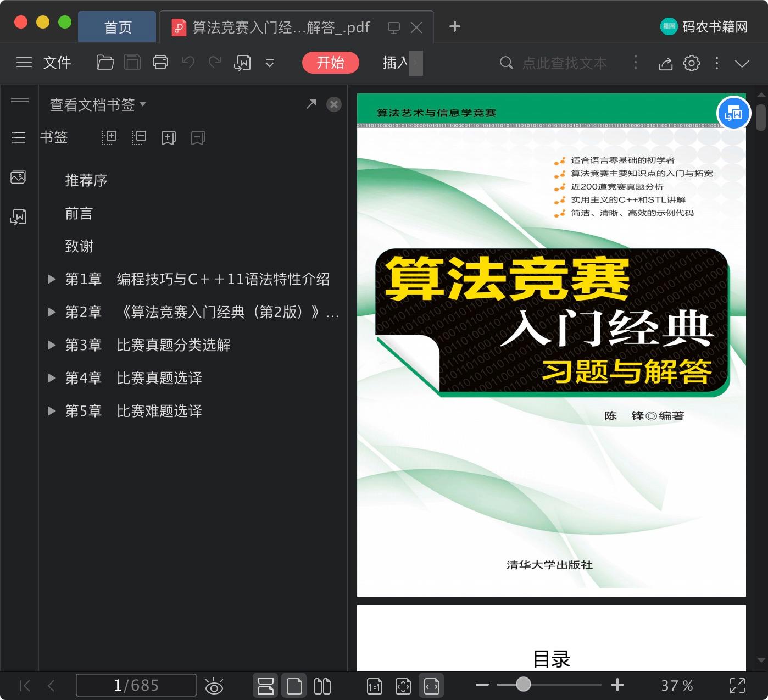Click the share export icon

click(666, 63)
